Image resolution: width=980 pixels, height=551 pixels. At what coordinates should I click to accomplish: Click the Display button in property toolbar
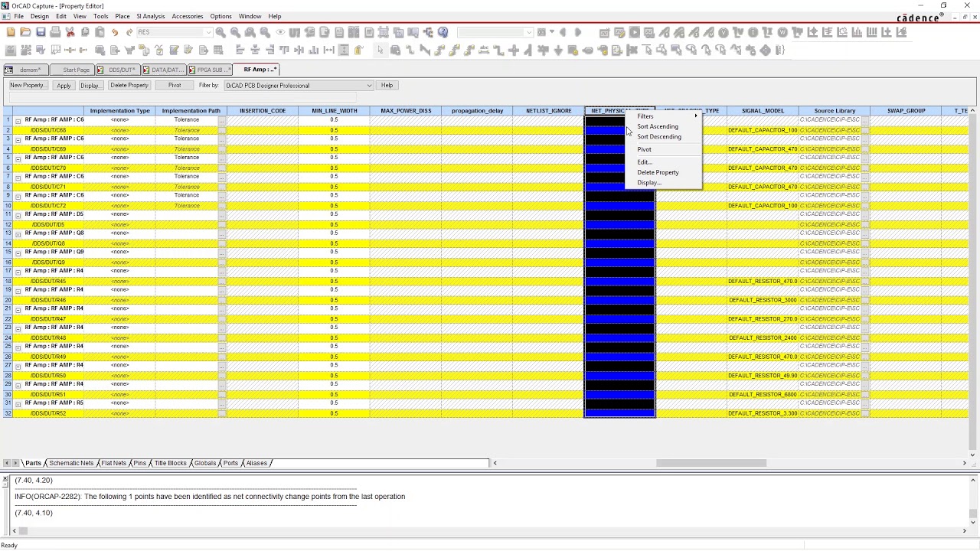(x=90, y=86)
